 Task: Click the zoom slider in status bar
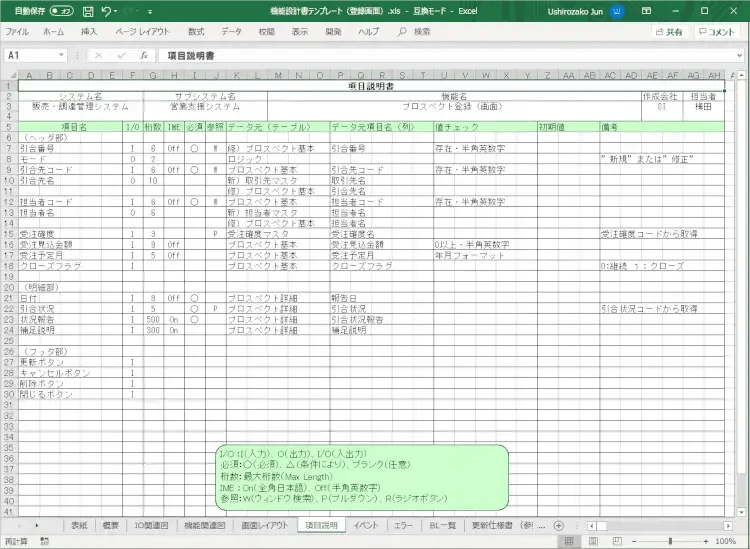(x=670, y=541)
